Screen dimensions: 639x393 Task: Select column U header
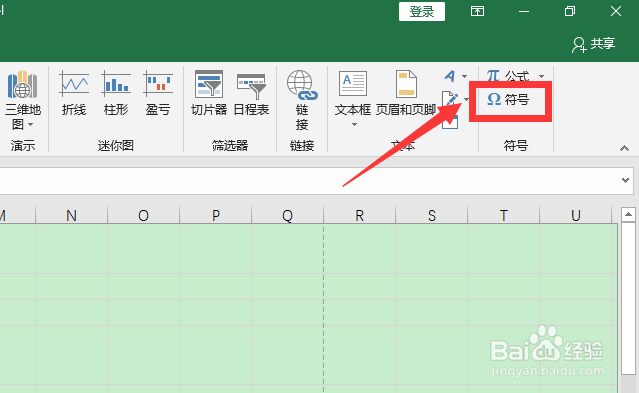click(x=576, y=215)
